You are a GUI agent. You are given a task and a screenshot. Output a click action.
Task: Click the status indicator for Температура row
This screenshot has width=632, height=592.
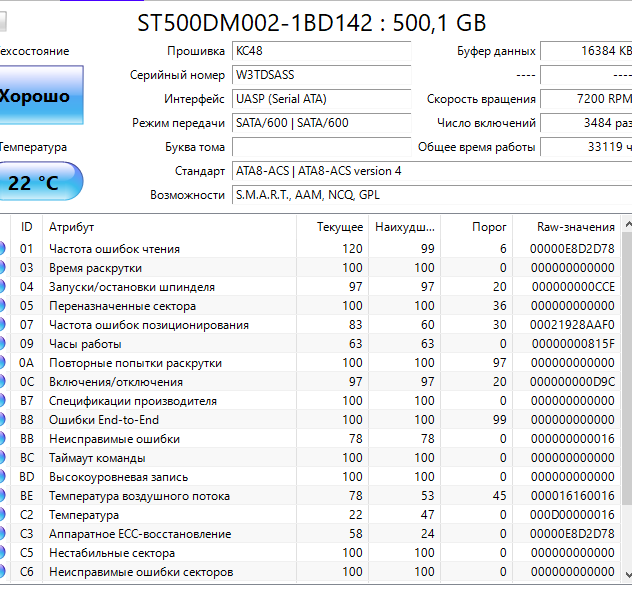click(x=3, y=515)
